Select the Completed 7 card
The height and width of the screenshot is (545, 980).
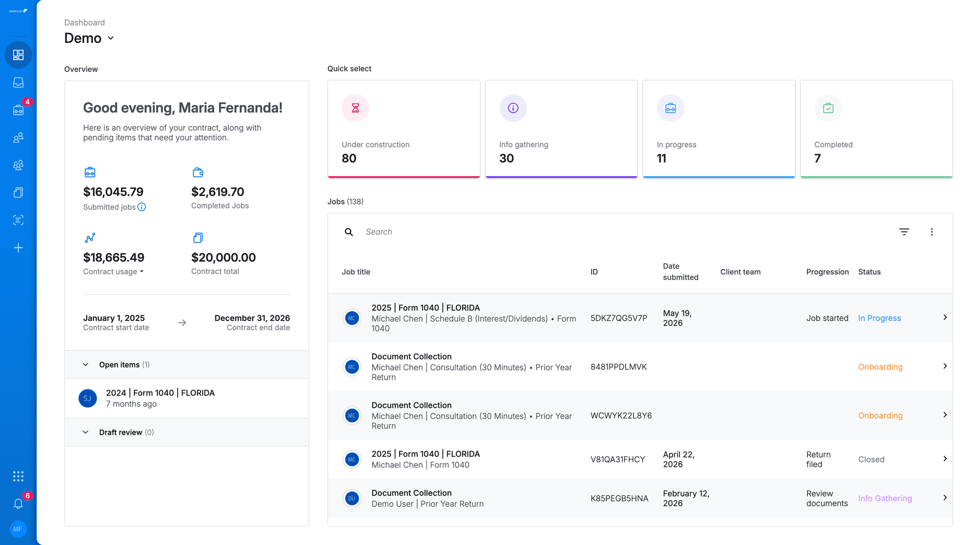point(876,129)
